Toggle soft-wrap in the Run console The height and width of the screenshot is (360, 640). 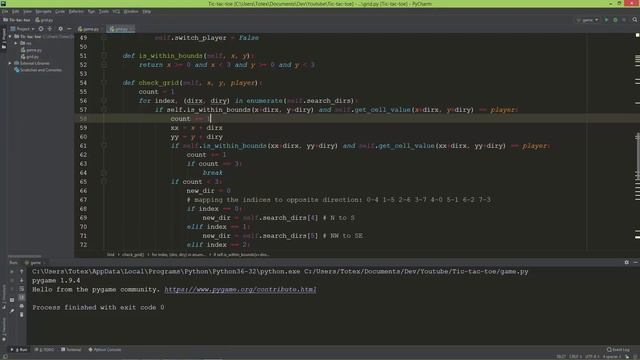(22, 289)
